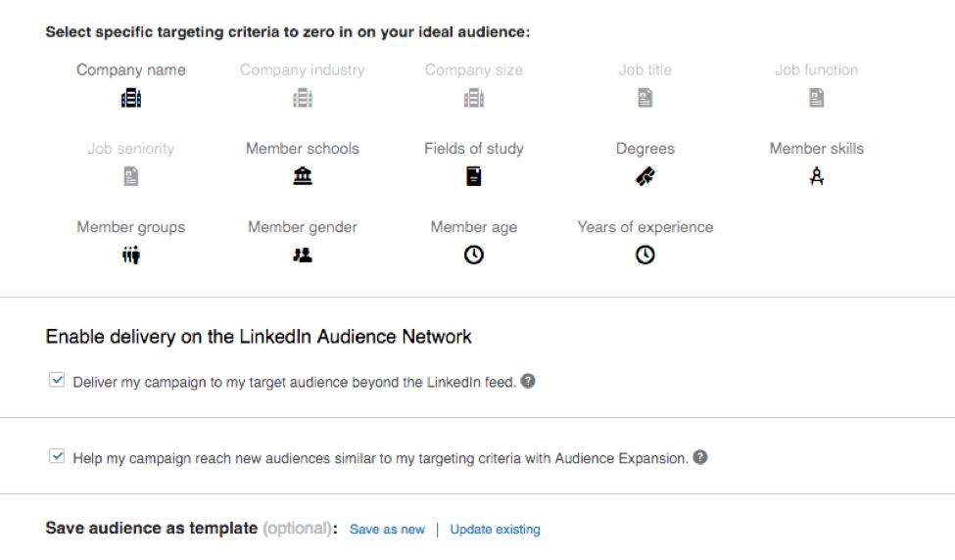Open help tooltip for LinkedIn Audience Network

tap(528, 381)
